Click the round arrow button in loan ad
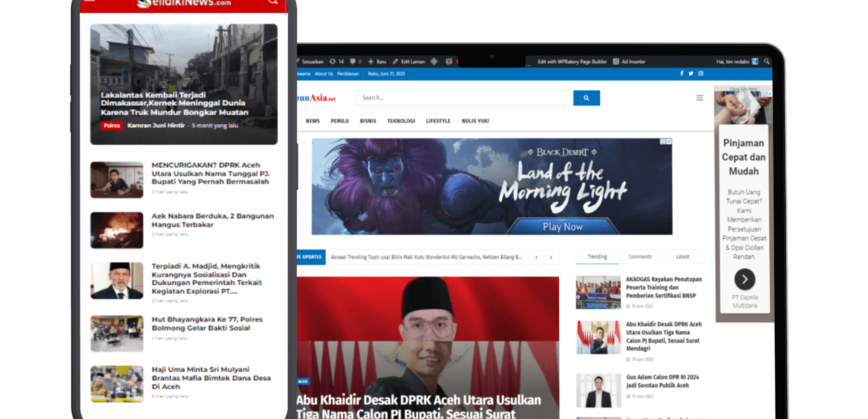 tap(745, 280)
